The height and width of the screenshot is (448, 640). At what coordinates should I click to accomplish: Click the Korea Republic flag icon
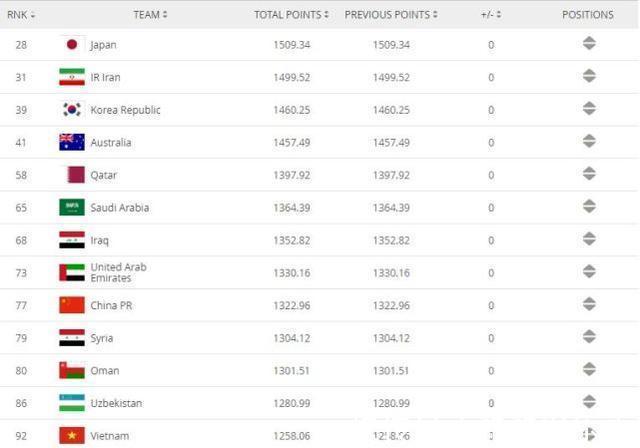(x=72, y=110)
